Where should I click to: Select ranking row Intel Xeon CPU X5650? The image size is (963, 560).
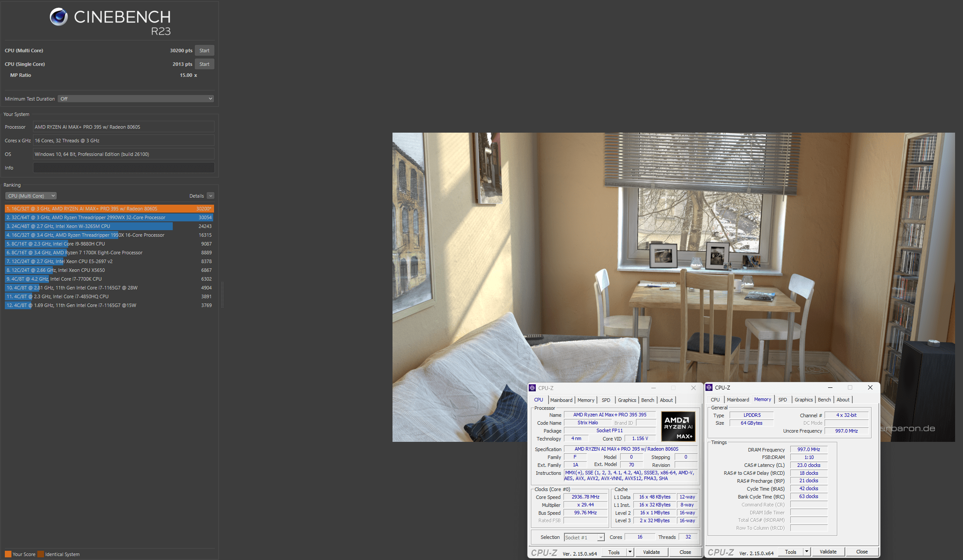(109, 270)
